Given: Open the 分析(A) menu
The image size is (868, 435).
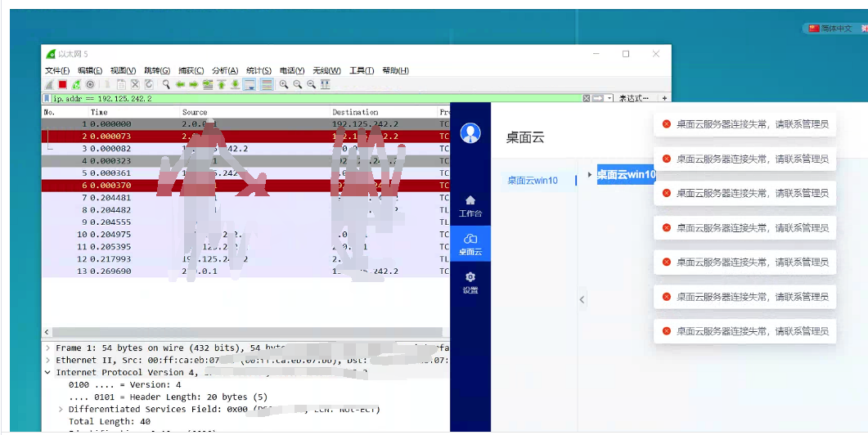Looking at the screenshot, I should click(x=225, y=70).
